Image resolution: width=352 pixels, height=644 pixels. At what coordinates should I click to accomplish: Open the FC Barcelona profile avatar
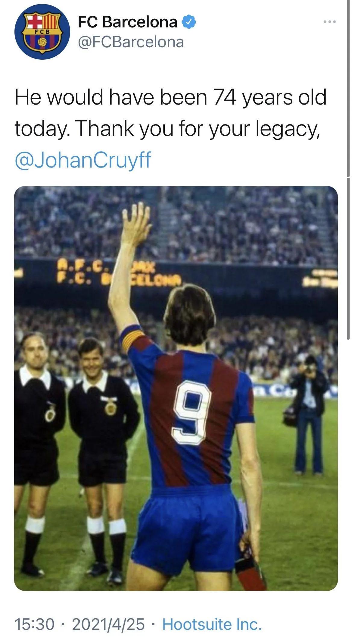tap(42, 32)
